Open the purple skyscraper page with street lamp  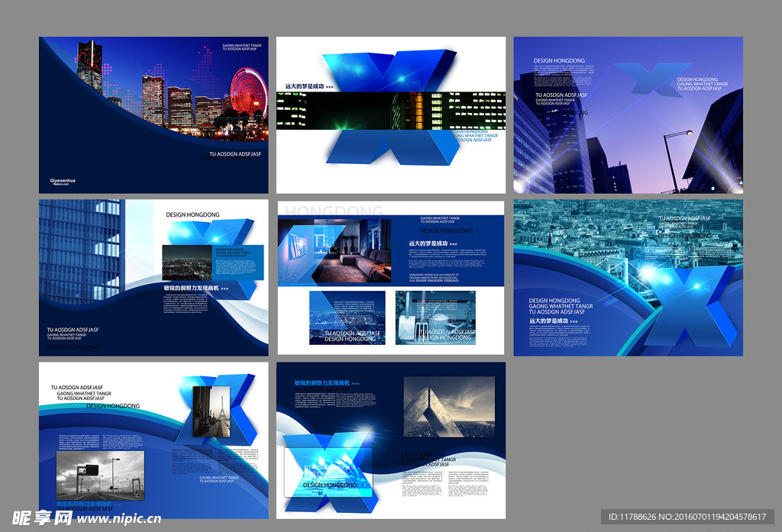click(629, 114)
